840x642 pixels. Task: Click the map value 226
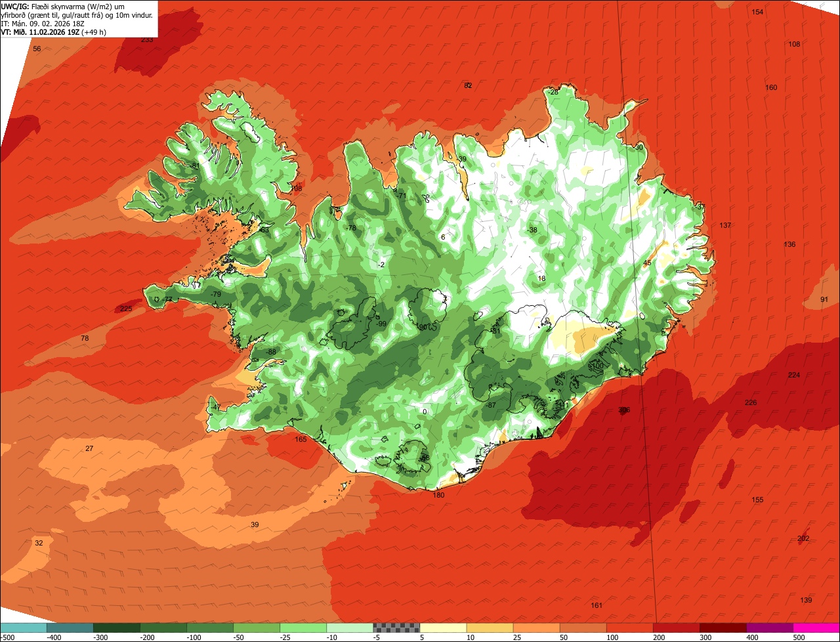(751, 403)
